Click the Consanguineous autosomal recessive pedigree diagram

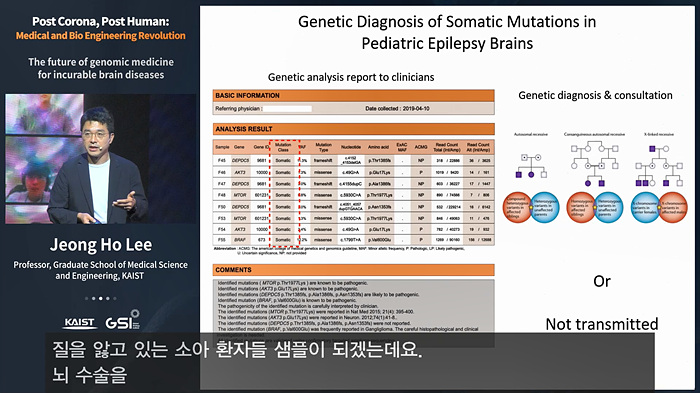595,164
